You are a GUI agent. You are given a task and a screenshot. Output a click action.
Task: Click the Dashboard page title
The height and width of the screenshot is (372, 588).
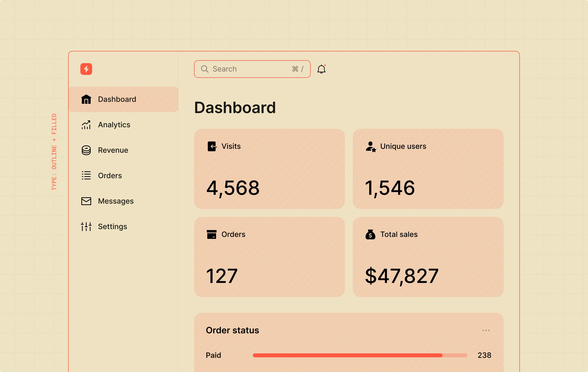click(x=235, y=108)
